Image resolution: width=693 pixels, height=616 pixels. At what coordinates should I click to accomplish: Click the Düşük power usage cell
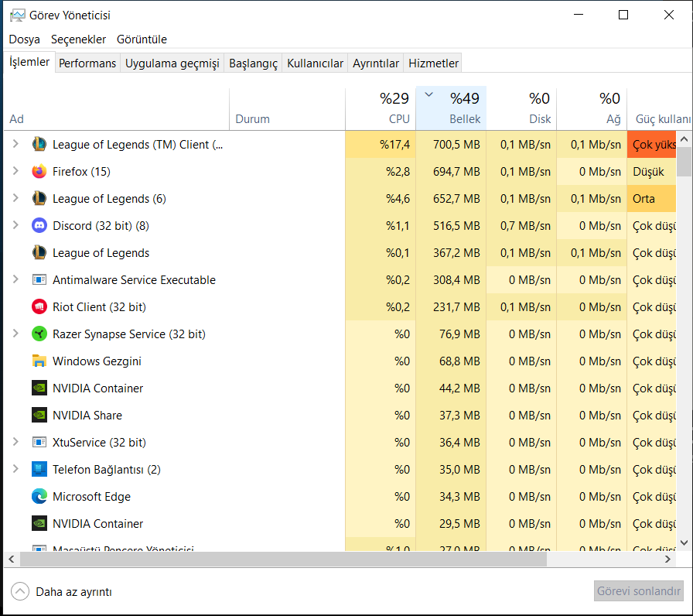(651, 172)
